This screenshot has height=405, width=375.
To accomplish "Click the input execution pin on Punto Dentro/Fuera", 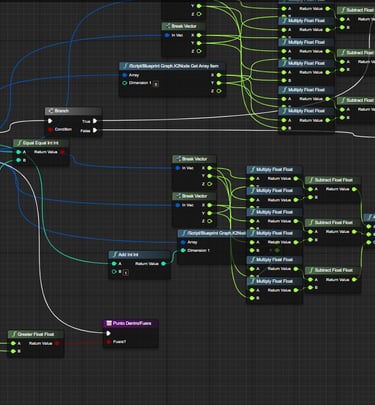I will pyautogui.click(x=108, y=333).
